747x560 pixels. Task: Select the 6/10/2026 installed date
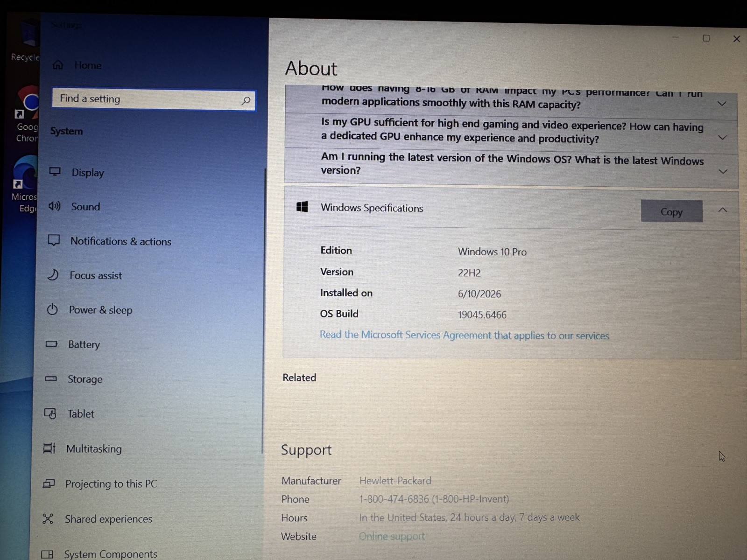(479, 294)
